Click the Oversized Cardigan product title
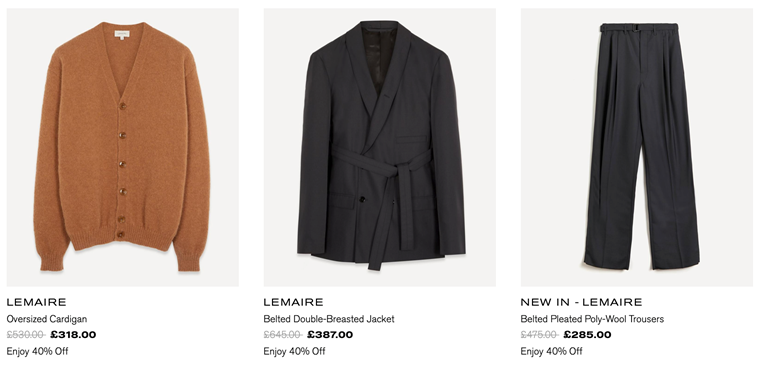This screenshot has width=763, height=367. (x=47, y=319)
